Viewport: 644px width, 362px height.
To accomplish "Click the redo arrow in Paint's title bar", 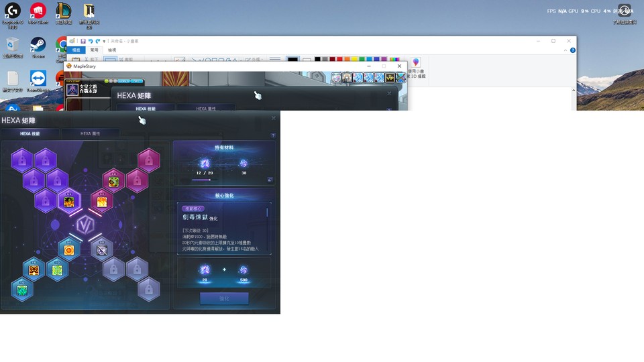I will [98, 41].
